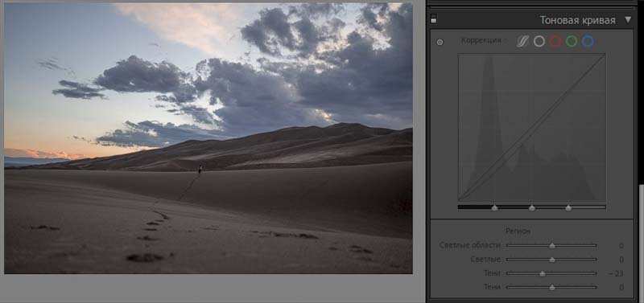Select the red channel curve circle
The height and width of the screenshot is (303, 644).
(x=555, y=42)
